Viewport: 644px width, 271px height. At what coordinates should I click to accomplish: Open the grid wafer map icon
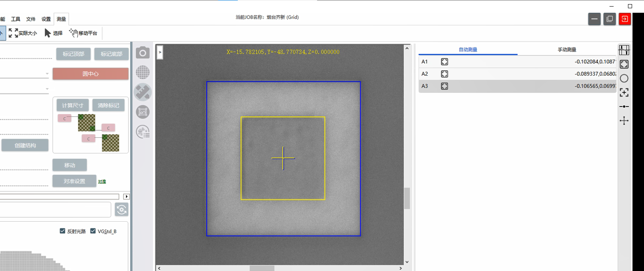point(143,72)
